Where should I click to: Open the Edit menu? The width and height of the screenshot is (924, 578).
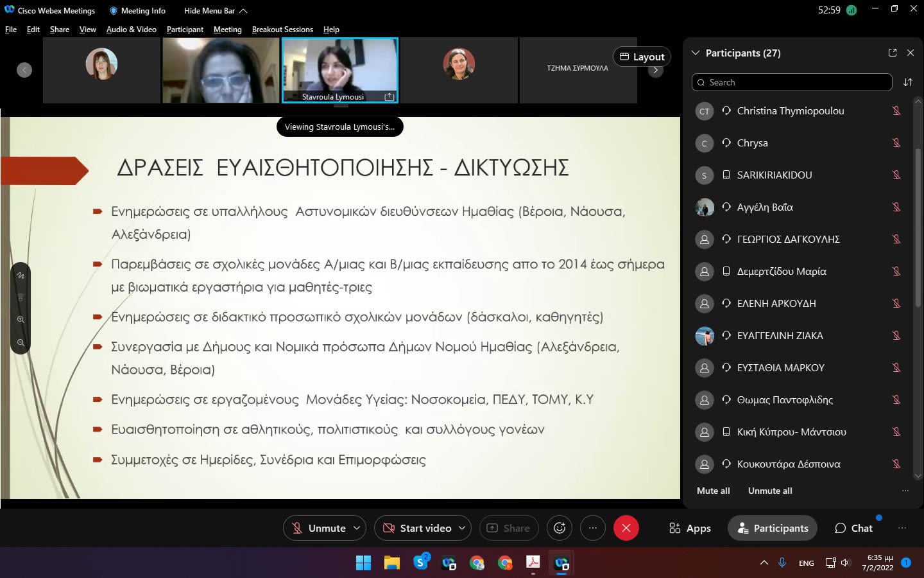(33, 30)
